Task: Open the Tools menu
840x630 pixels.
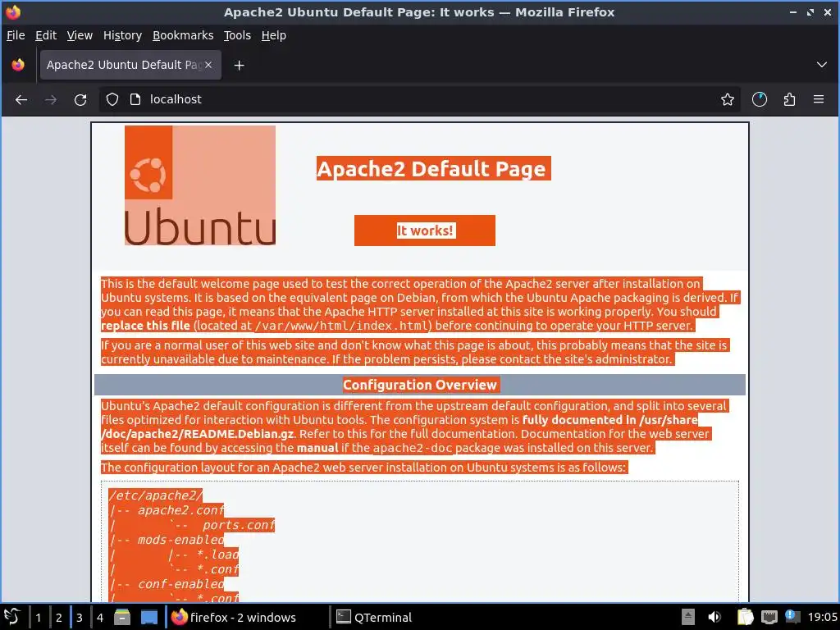Action: (237, 35)
